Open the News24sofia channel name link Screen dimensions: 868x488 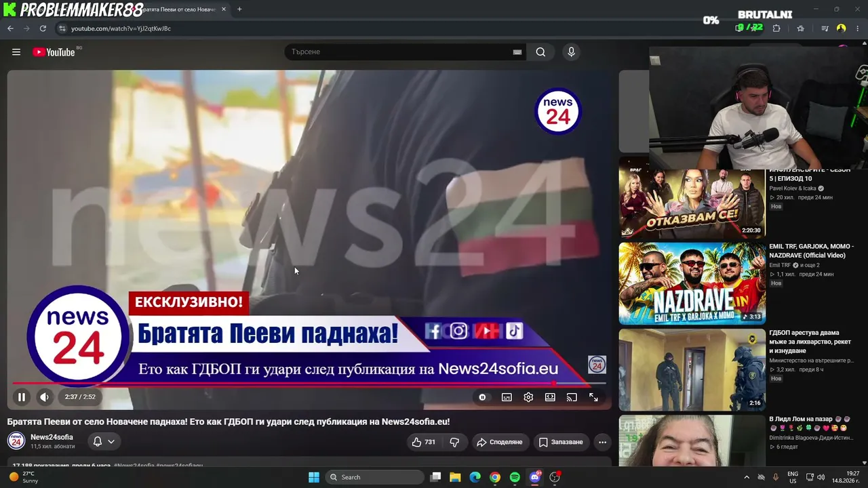tap(52, 437)
